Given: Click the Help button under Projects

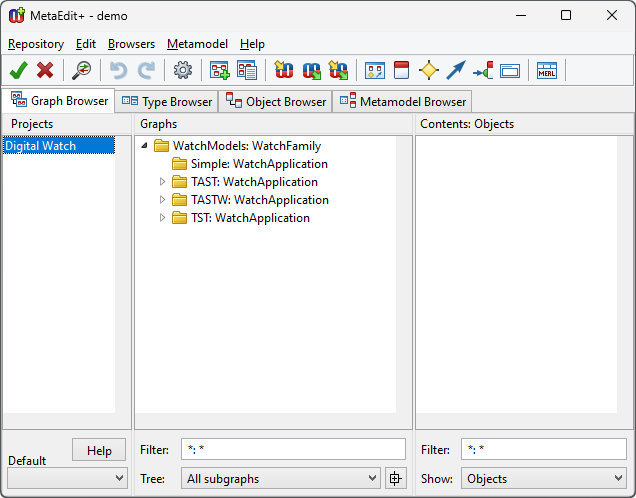Looking at the screenshot, I should (99, 450).
